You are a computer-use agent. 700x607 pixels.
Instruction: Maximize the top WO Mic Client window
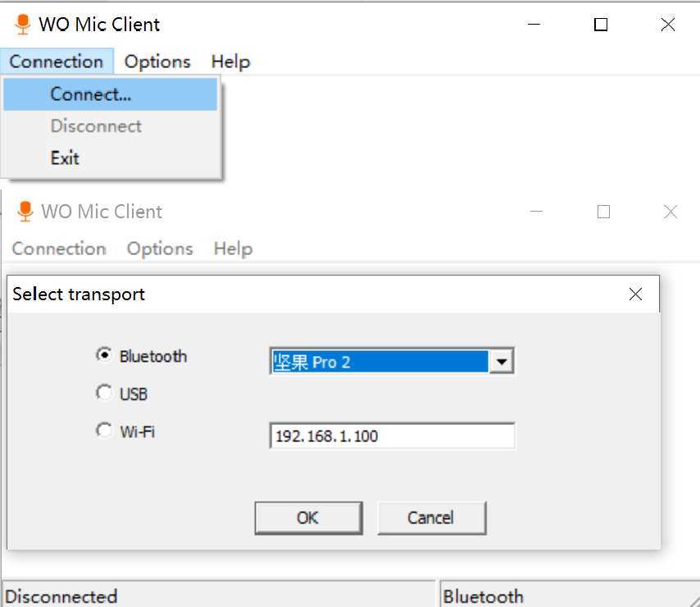[x=601, y=25]
